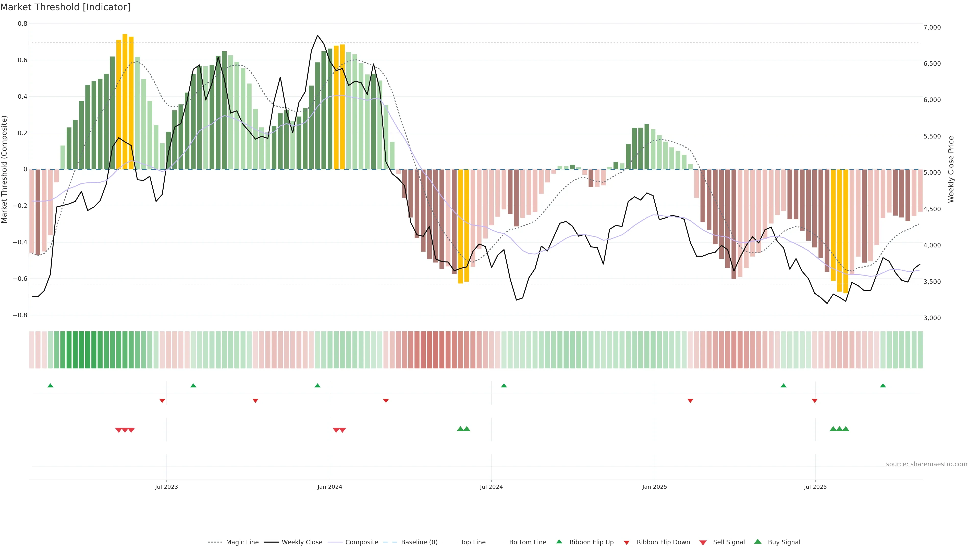Click Top Line legend item
This screenshot has height=551, width=980.
click(x=473, y=542)
